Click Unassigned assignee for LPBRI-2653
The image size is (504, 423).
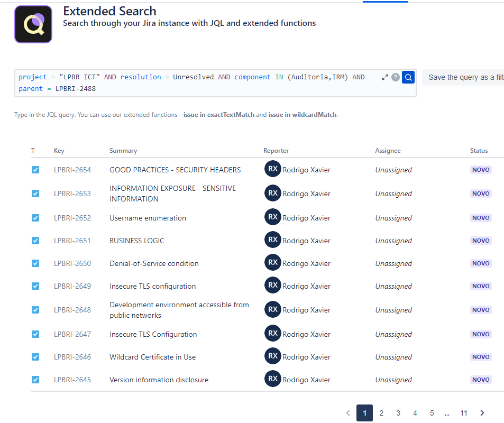(x=393, y=194)
